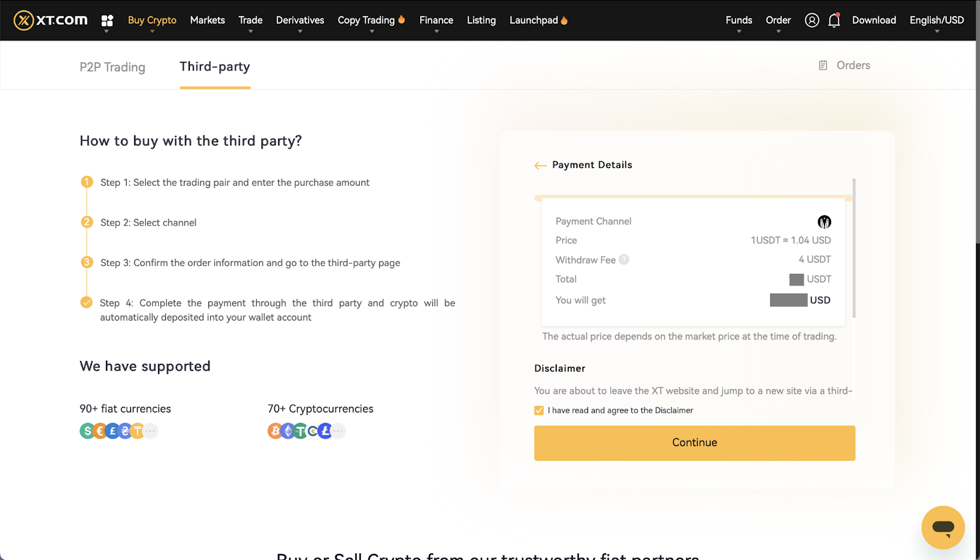980x560 pixels.
Task: Expand the Funds dropdown
Action: pos(739,21)
